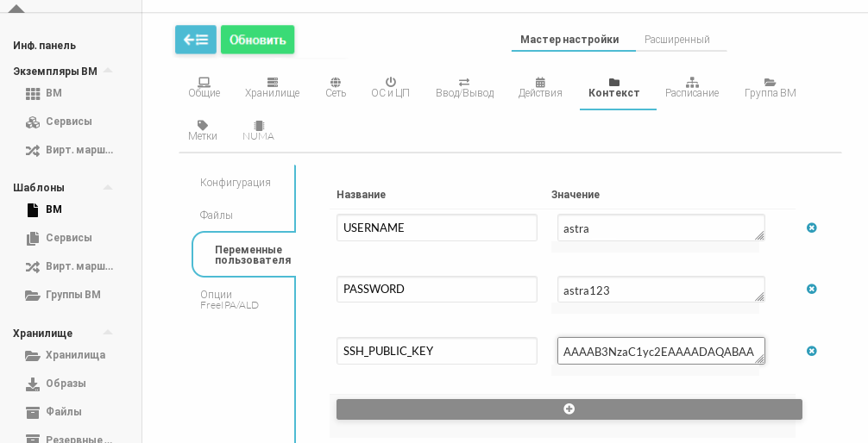Image resolution: width=868 pixels, height=443 pixels.
Task: Open the Метки tag tab
Action: tap(203, 130)
